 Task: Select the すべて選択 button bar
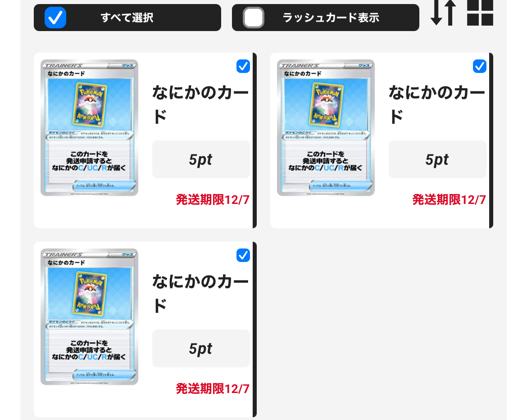click(x=127, y=18)
